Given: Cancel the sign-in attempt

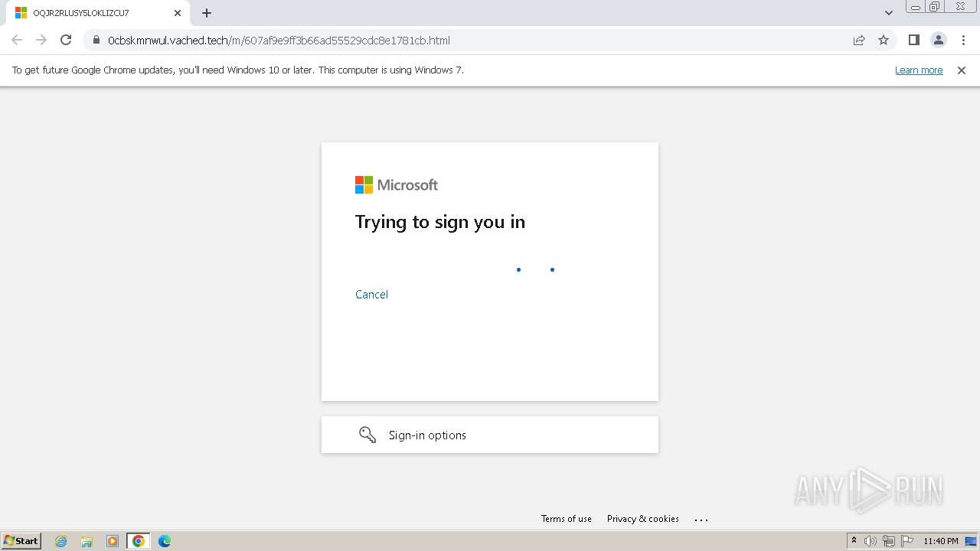Looking at the screenshot, I should coord(371,295).
